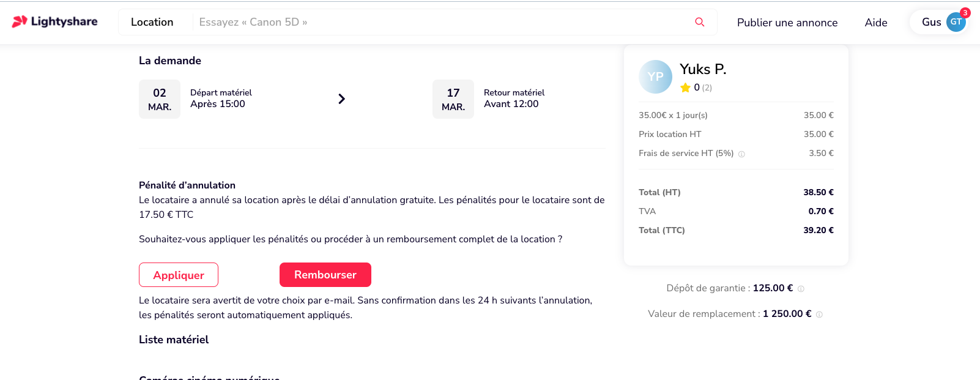Open Publier une annonce
The height and width of the screenshot is (380, 980).
click(x=787, y=23)
